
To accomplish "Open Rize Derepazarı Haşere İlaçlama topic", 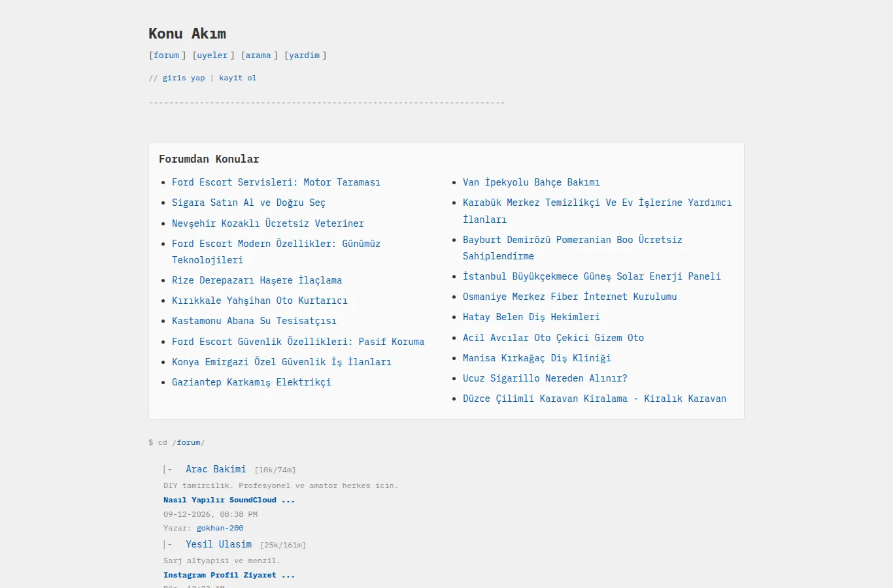I will coord(257,280).
